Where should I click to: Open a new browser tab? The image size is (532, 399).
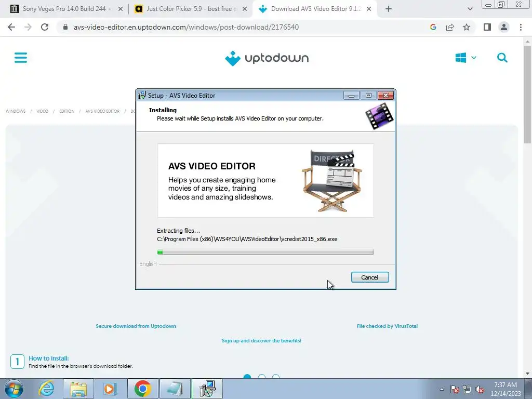(x=389, y=9)
